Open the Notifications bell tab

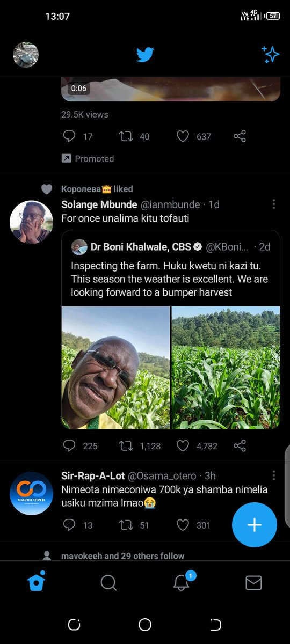(182, 582)
